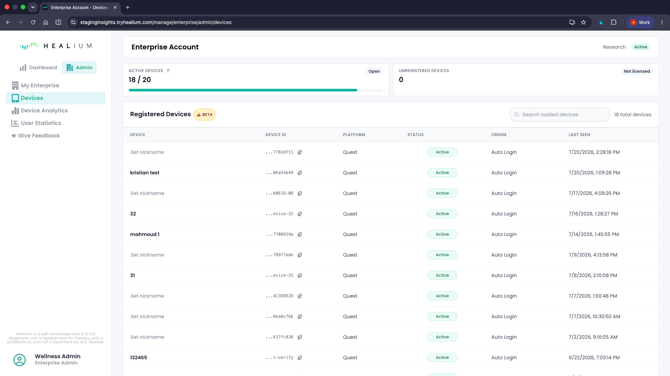The width and height of the screenshot is (670, 376).
Task: Copy device ID ending t-verify
Action: (300, 357)
